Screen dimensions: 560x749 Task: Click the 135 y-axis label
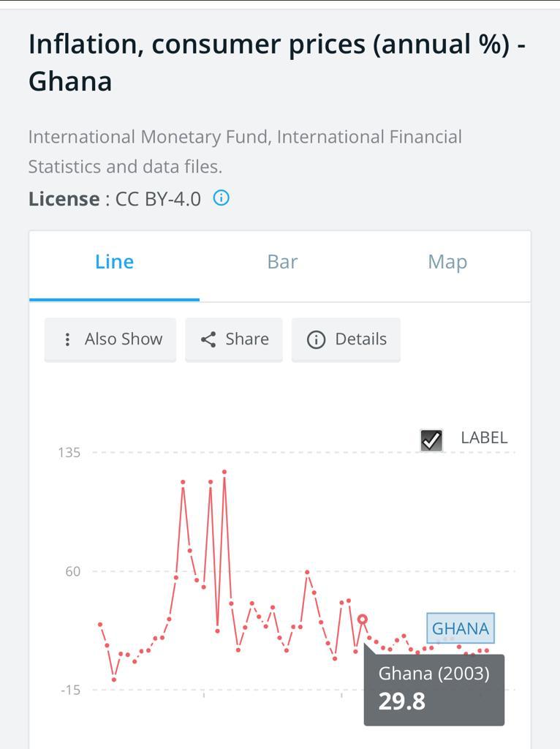(x=69, y=452)
